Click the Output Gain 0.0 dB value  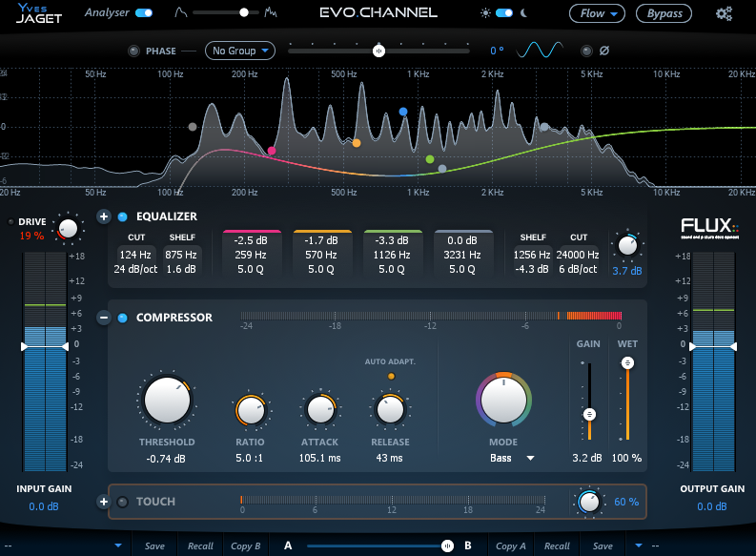click(x=711, y=506)
